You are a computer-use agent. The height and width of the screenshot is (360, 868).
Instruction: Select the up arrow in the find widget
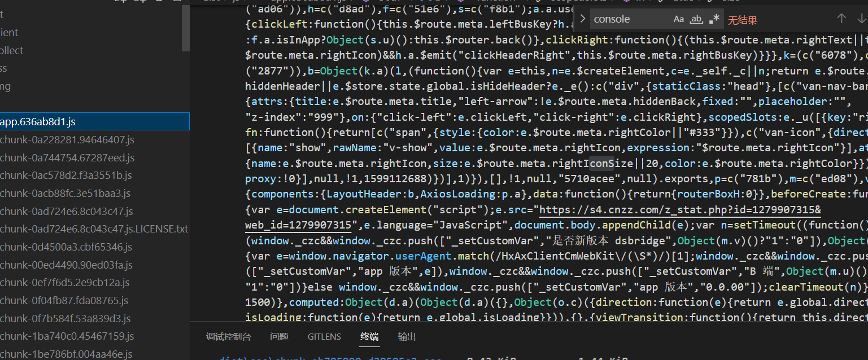(841, 19)
